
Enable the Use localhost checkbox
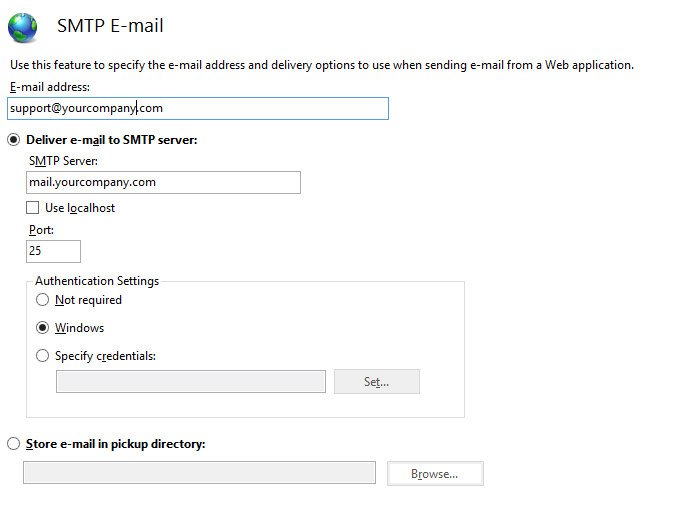tap(33, 208)
